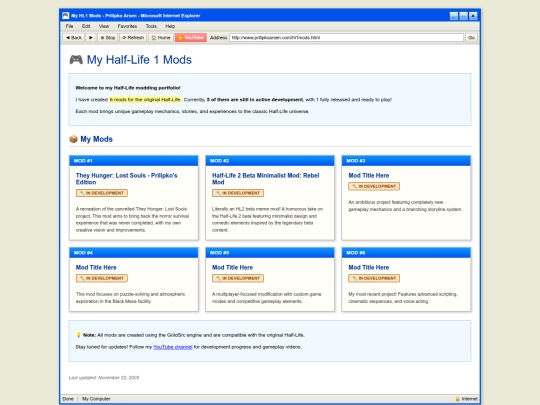Open the Edit menu
Viewport: 540px width, 405px height.
(86, 26)
